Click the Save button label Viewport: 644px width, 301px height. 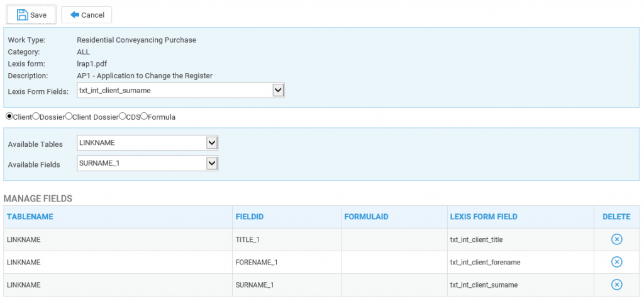point(38,15)
